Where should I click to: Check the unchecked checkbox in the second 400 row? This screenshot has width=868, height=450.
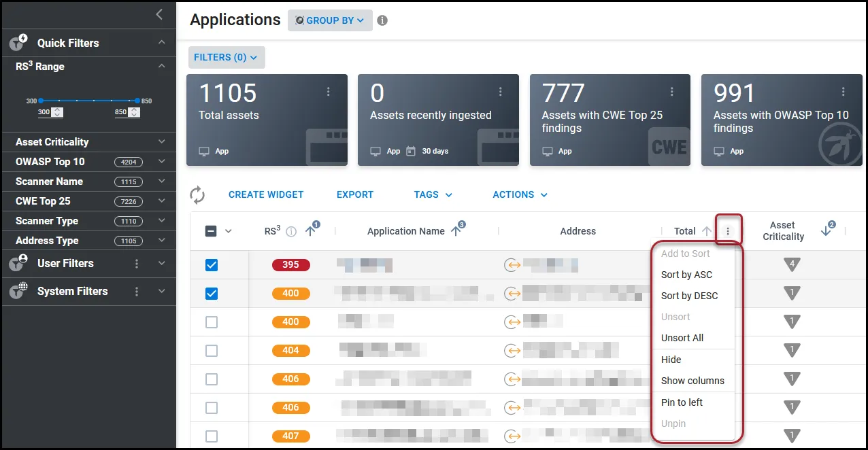point(212,322)
